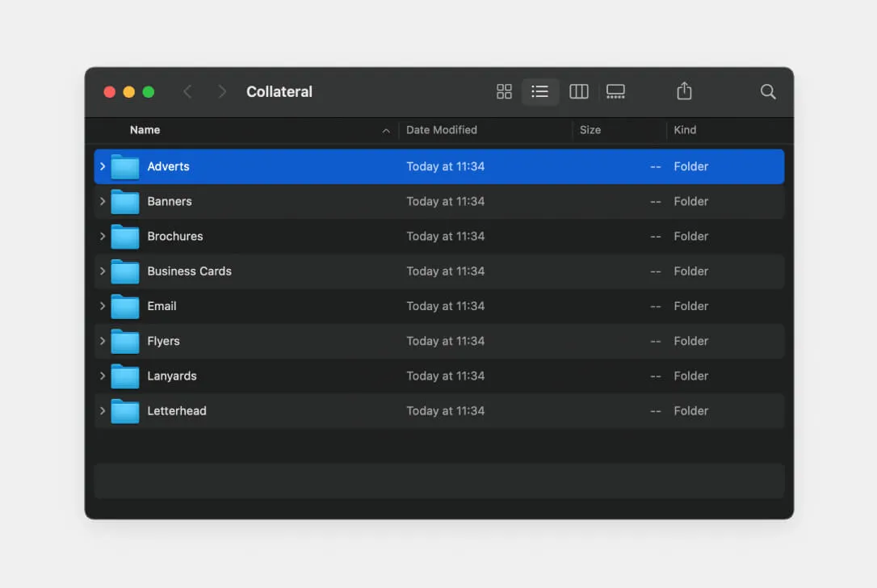Click the Business Cards folder icon
Viewport: 877px width, 588px height.
(x=124, y=271)
